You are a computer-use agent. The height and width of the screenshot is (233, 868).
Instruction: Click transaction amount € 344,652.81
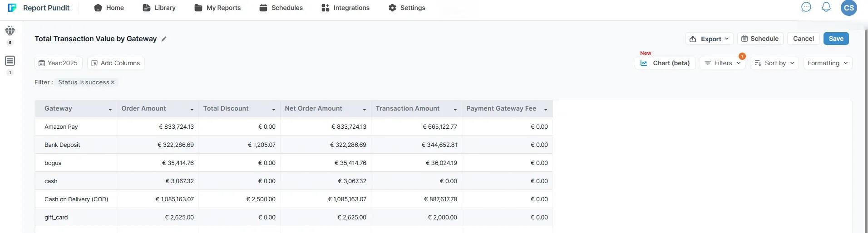[x=439, y=145]
